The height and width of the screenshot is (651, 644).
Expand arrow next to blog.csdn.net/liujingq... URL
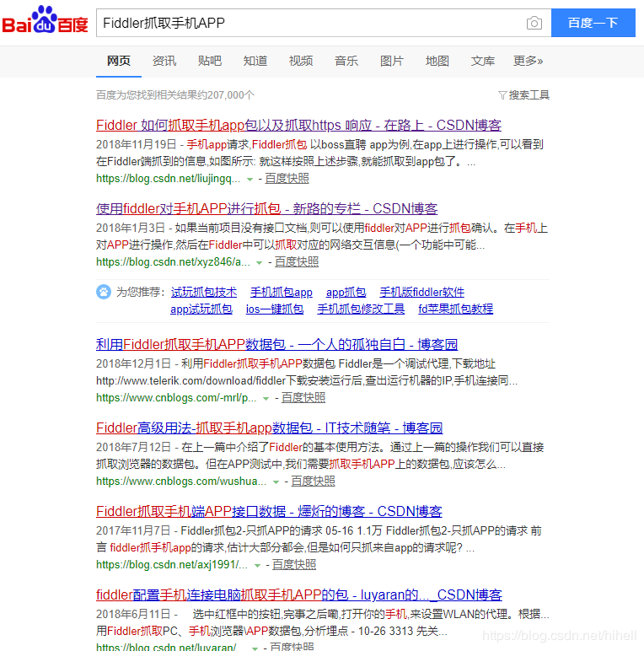pyautogui.click(x=250, y=180)
